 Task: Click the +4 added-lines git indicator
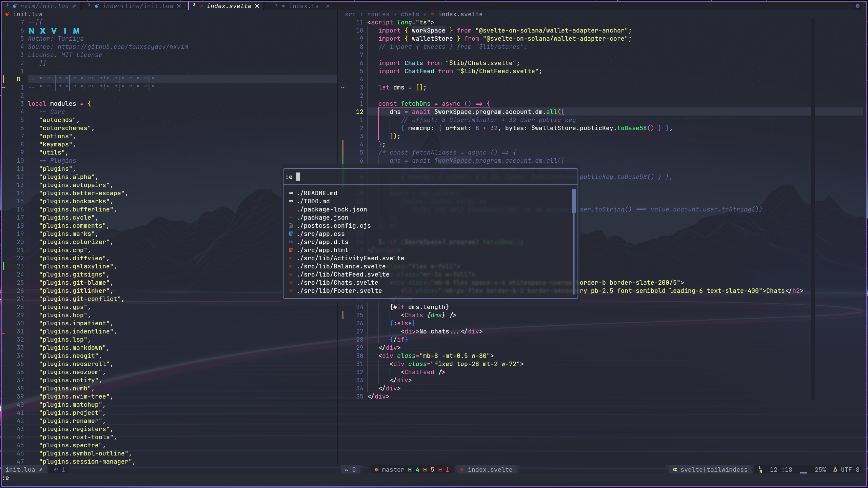pos(414,470)
